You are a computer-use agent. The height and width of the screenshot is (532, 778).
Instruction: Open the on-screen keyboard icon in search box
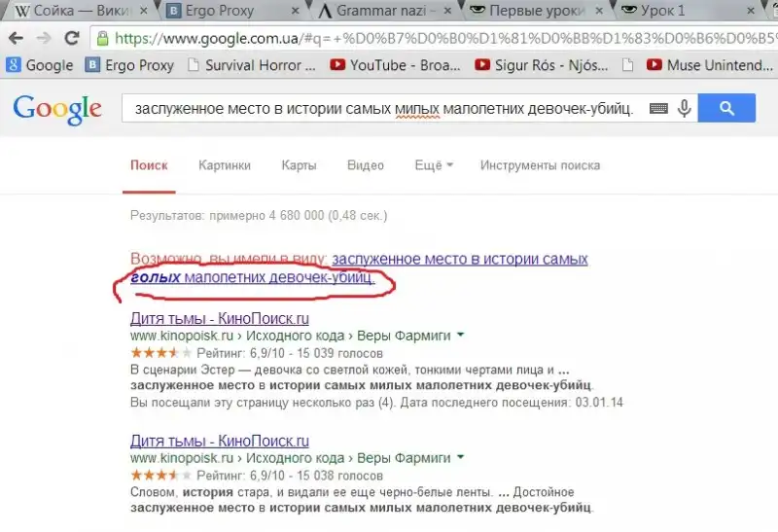click(658, 109)
